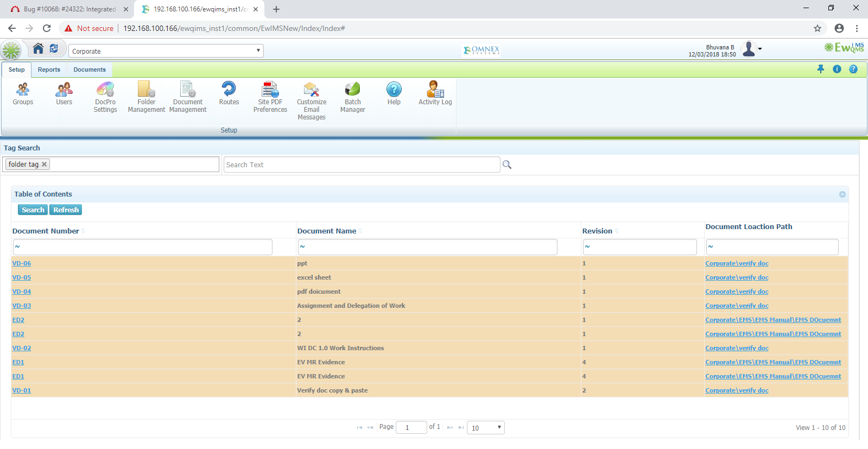Switch to the Bug #10068 browser tab
The height and width of the screenshot is (449, 868).
coord(69,9)
